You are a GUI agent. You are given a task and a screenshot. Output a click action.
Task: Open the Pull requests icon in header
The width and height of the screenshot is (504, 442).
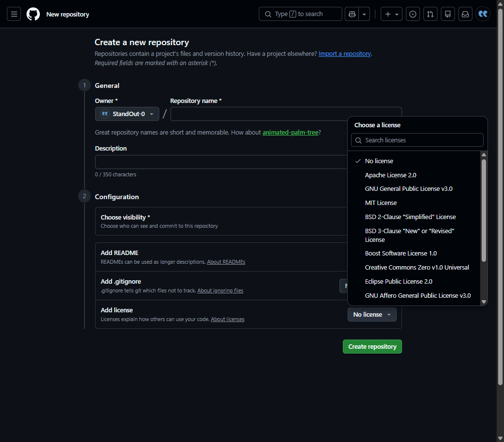click(x=430, y=14)
